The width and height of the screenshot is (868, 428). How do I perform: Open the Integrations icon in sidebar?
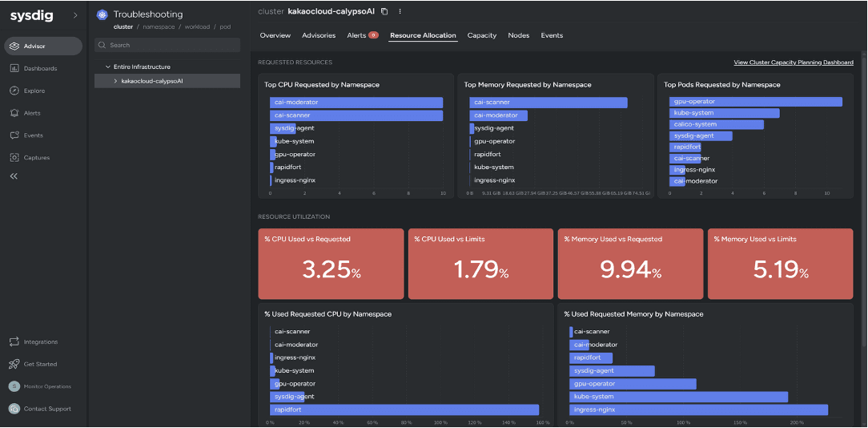(14, 341)
